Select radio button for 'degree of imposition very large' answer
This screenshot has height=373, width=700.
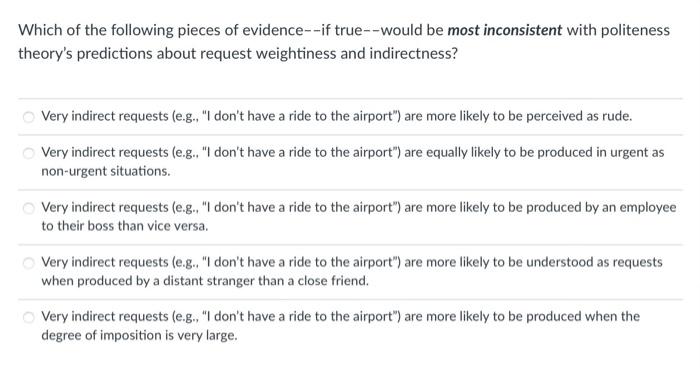coord(29,317)
